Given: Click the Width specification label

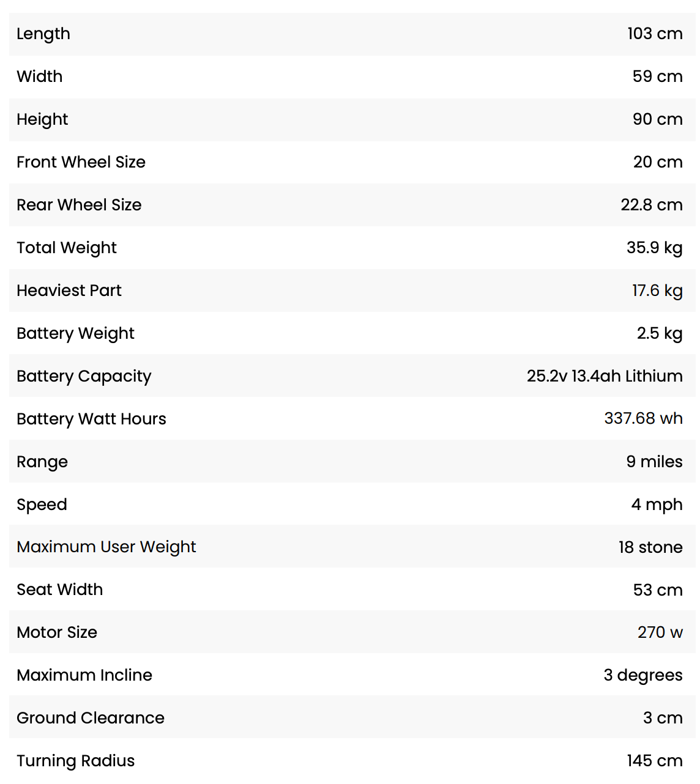Looking at the screenshot, I should click(x=40, y=76).
